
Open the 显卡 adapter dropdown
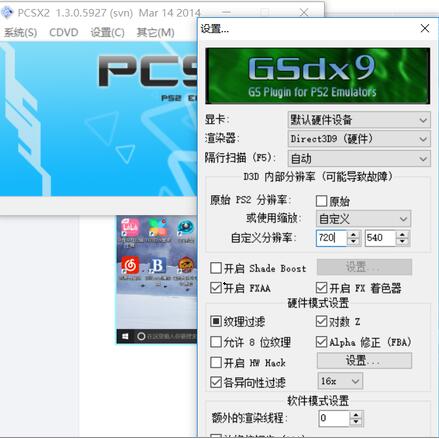[x=359, y=120]
